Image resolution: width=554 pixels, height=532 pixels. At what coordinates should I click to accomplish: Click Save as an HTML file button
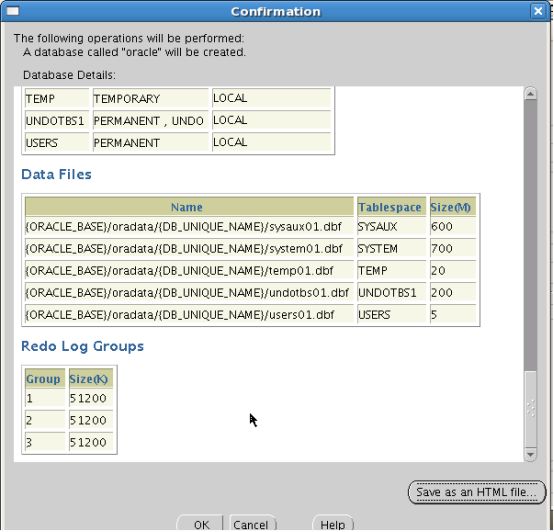click(477, 492)
